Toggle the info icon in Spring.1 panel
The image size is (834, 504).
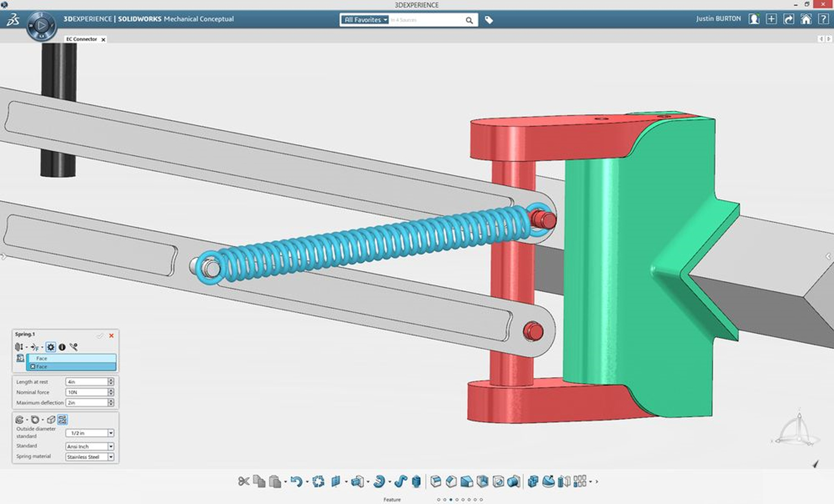coord(62,347)
